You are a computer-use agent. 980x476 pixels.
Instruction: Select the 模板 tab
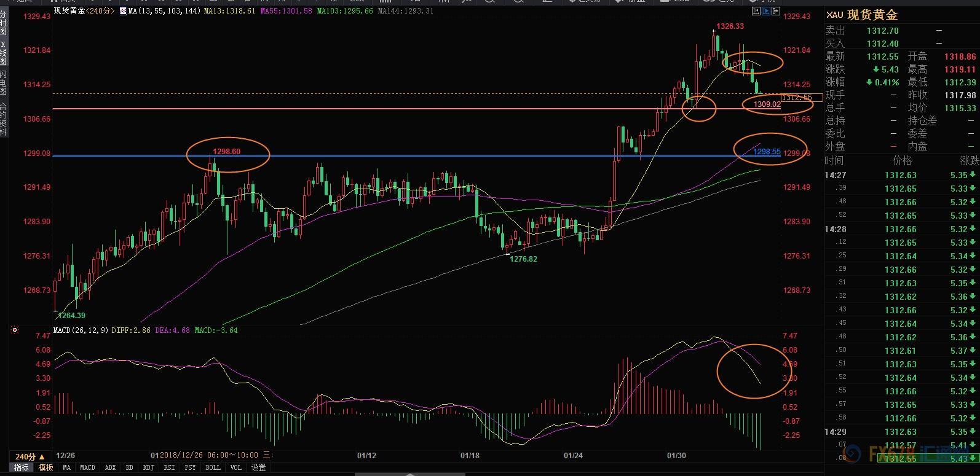[45, 468]
